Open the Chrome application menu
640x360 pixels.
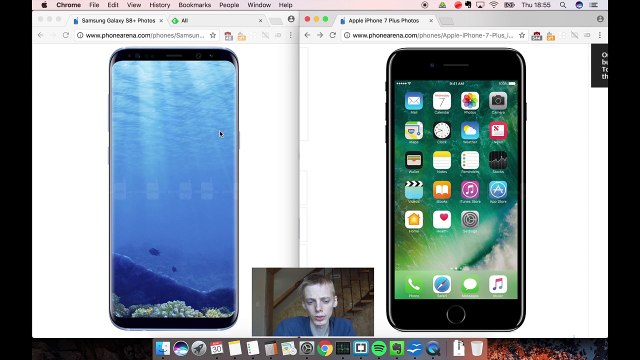69,5
